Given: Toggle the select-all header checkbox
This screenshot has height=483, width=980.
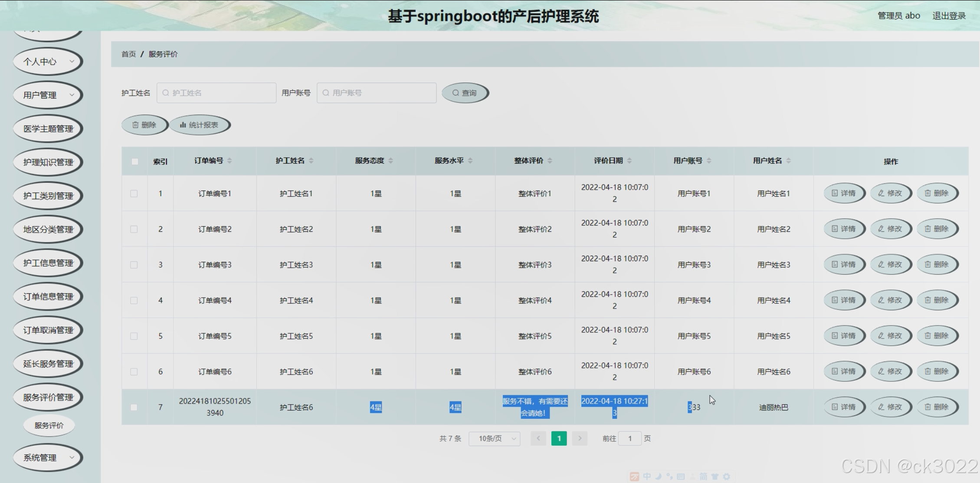Looking at the screenshot, I should click(x=134, y=161).
